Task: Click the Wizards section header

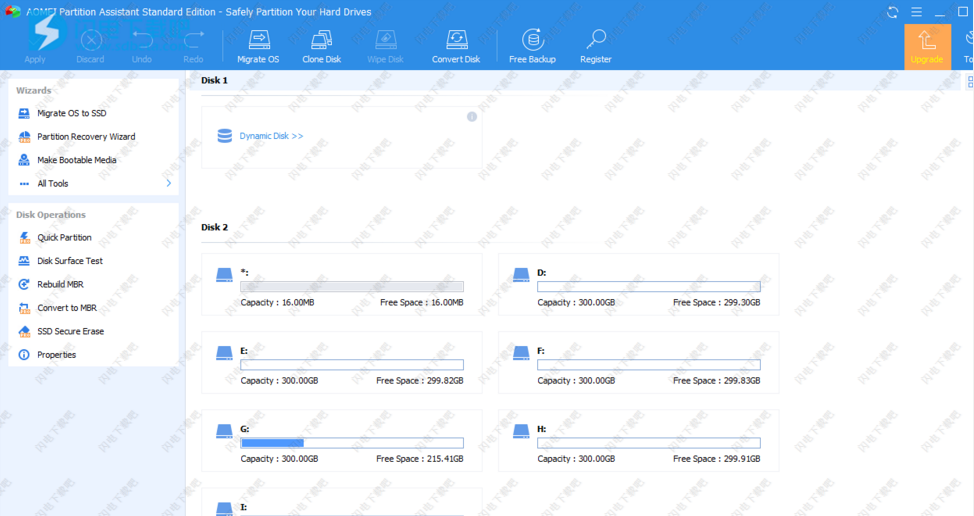Action: pos(34,91)
